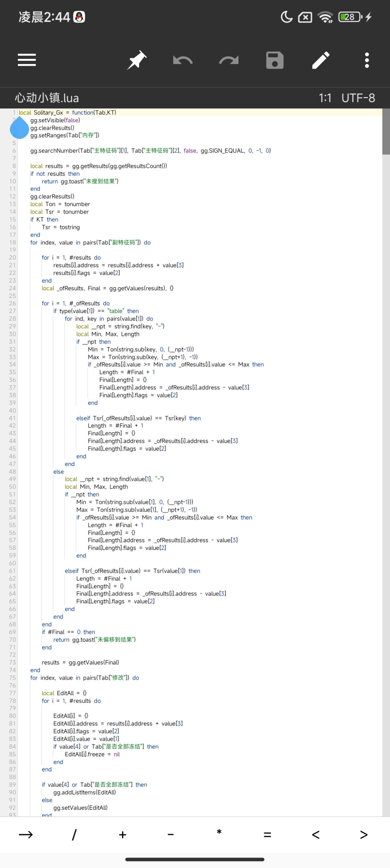Screen dimensions: 390x868
Task: Tap the Wi-Fi icon in status bar
Action: (x=325, y=17)
